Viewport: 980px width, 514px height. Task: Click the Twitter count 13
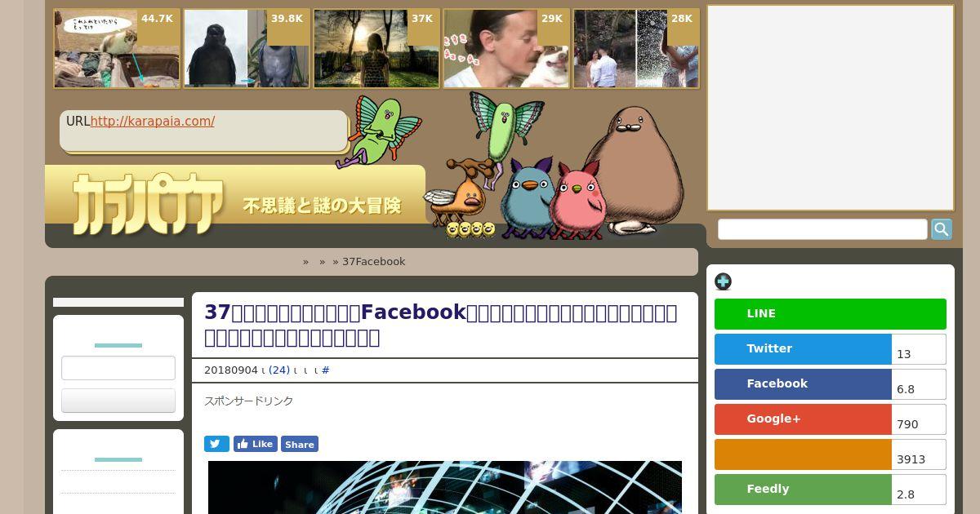pos(919,350)
